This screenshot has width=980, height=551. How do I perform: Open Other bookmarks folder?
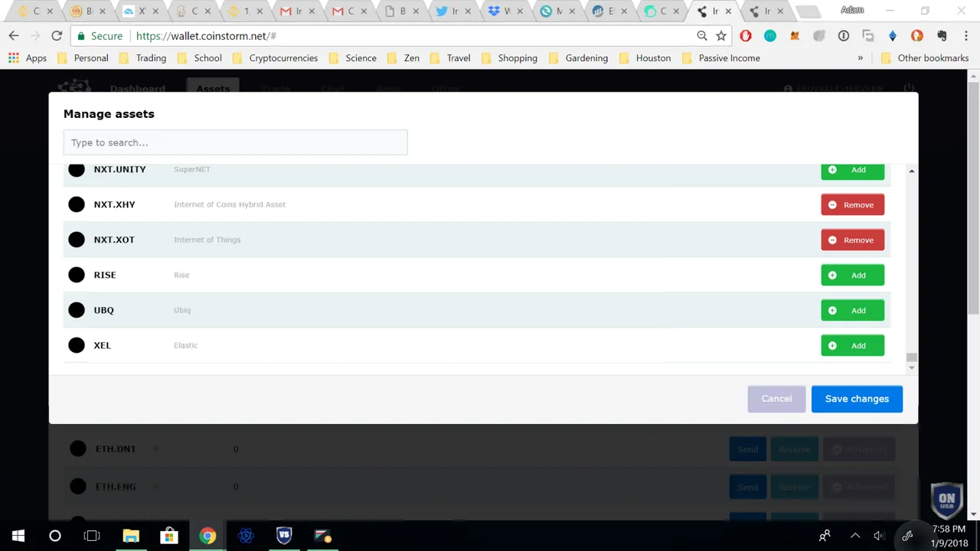click(x=925, y=58)
